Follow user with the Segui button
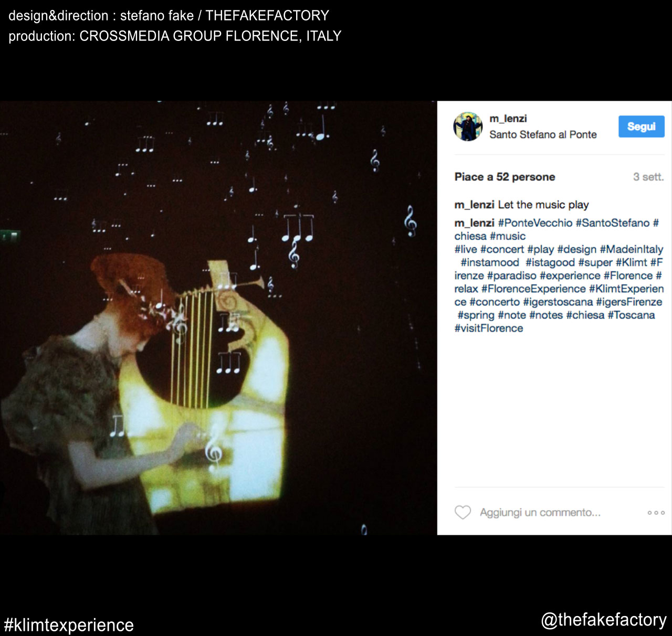This screenshot has height=636, width=672. [x=641, y=126]
